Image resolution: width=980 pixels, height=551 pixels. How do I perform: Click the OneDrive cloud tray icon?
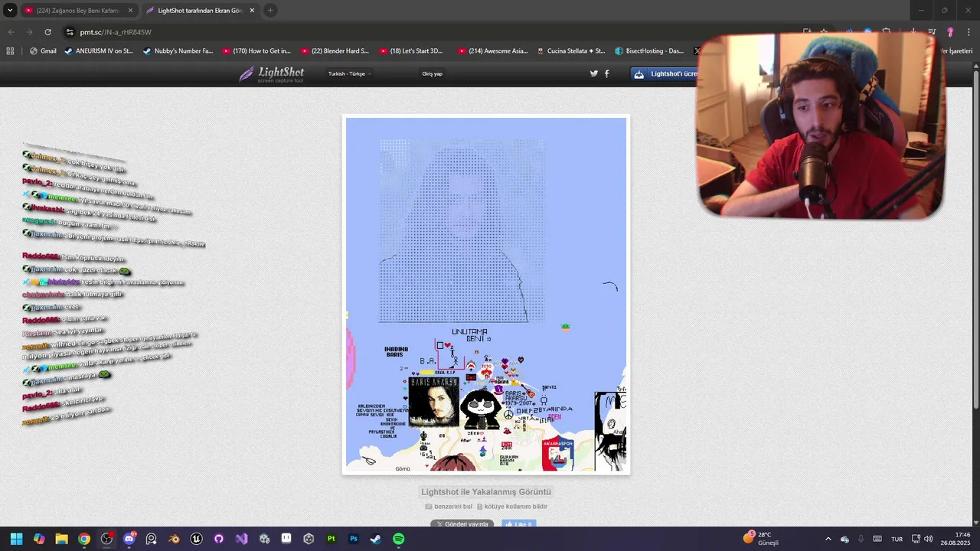click(x=844, y=539)
